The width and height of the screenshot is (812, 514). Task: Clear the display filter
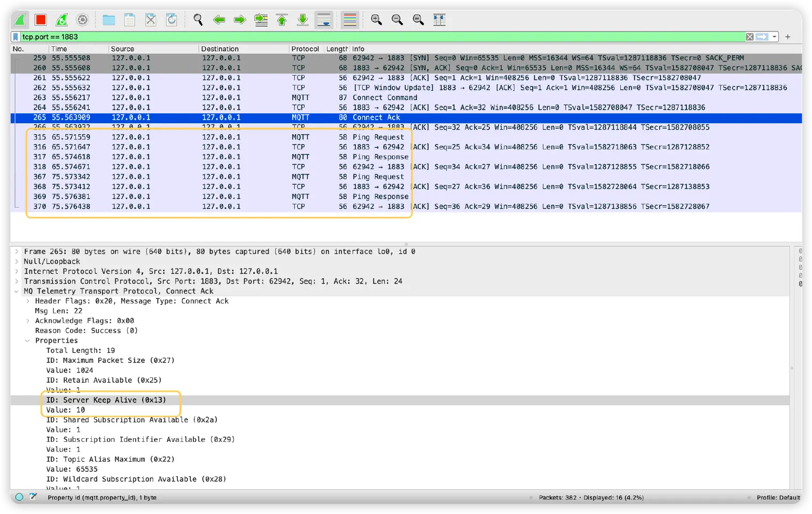(x=750, y=37)
